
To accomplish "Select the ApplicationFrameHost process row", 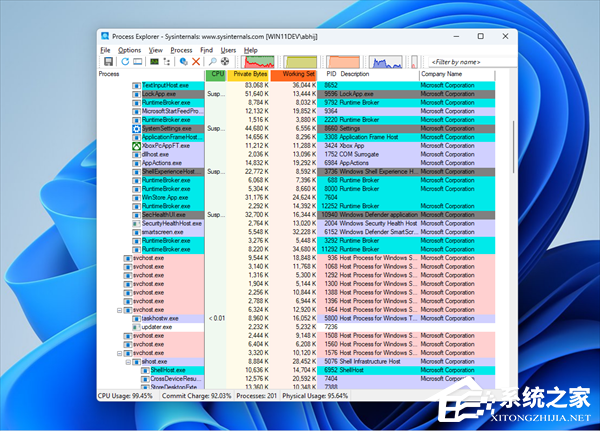I will tap(297, 137).
